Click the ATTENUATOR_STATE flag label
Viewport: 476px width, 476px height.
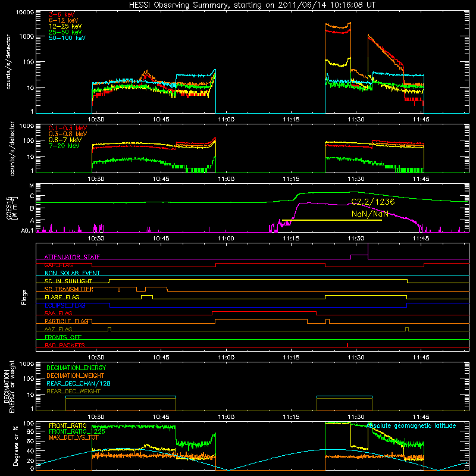(x=72, y=257)
